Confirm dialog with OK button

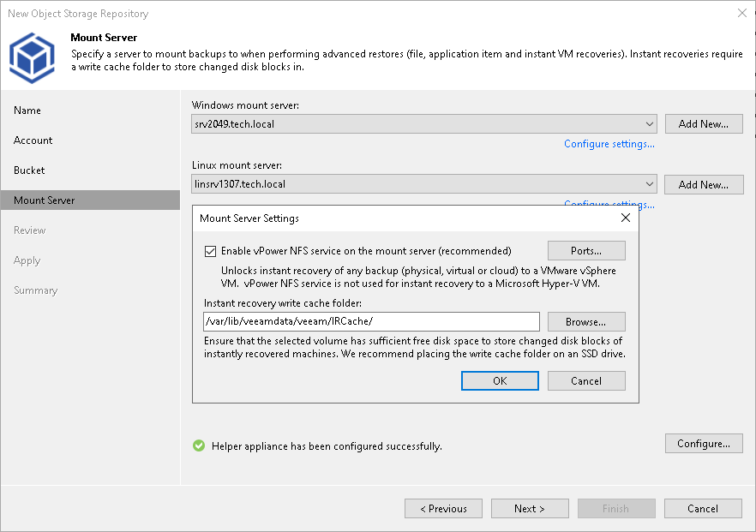tap(500, 380)
